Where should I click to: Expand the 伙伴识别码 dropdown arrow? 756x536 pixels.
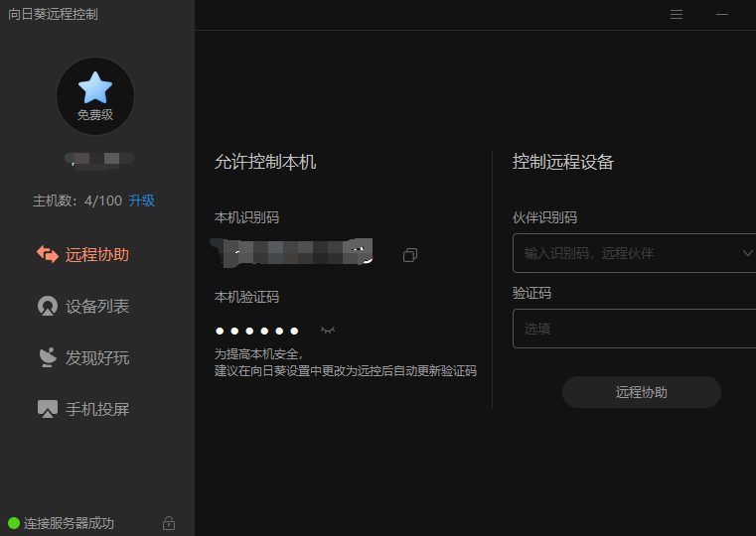point(747,253)
